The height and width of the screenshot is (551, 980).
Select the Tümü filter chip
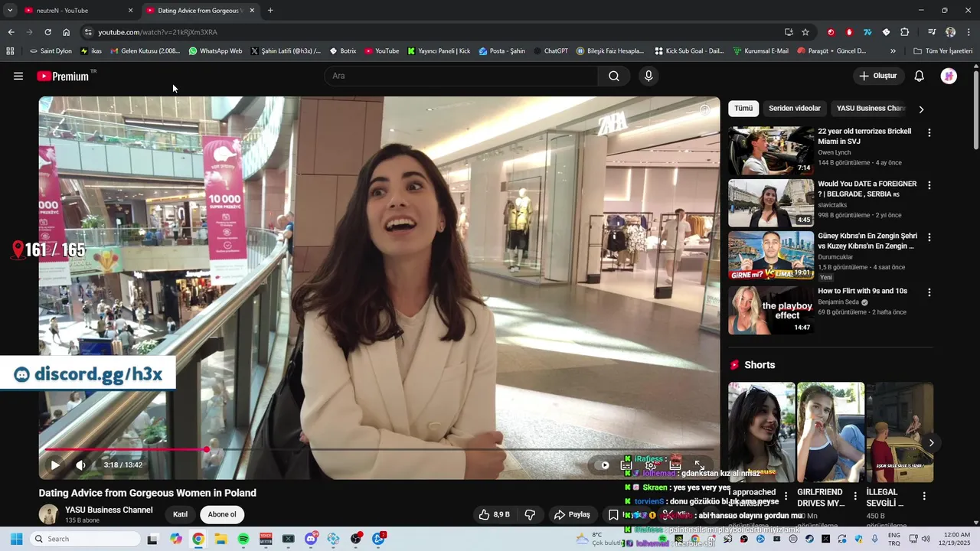point(743,109)
